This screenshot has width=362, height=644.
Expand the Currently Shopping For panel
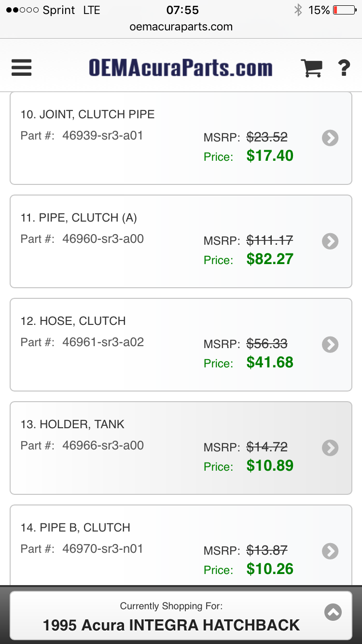333,613
